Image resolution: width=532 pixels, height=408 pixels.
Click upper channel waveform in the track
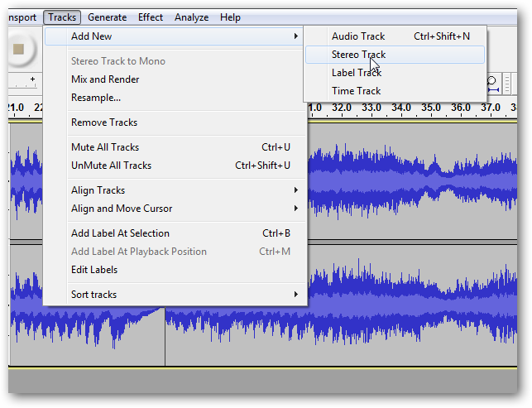412,181
